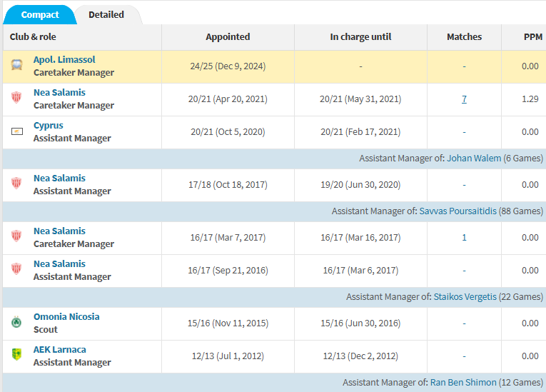Open the Omonia Nicosia club link
546x392 pixels.
pyautogui.click(x=66, y=317)
